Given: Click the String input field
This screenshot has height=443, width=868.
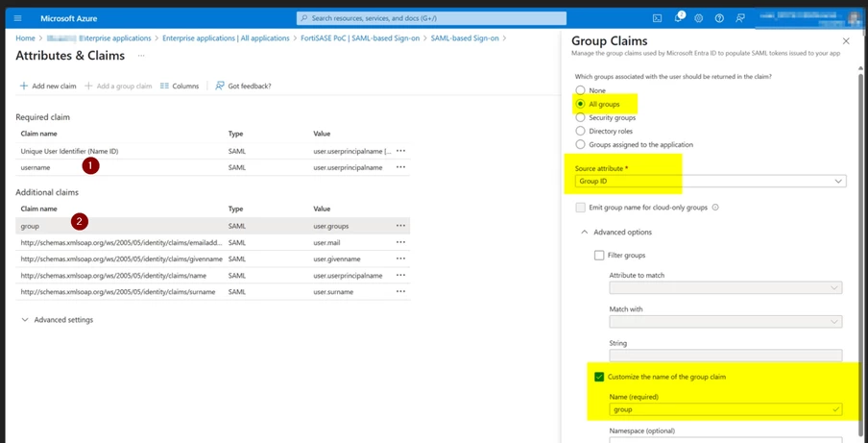Looking at the screenshot, I should (726, 356).
